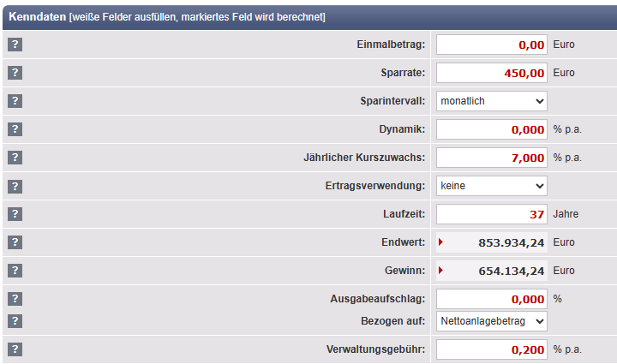Click the Laufzeit input showing 37
Image resolution: width=617 pixels, height=364 pixels.
492,214
